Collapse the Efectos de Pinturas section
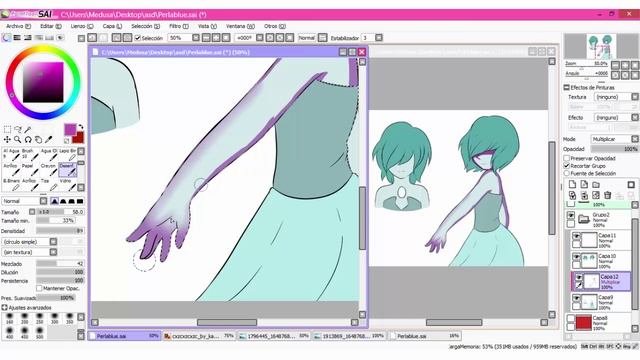This screenshot has width=640, height=360. tap(567, 87)
